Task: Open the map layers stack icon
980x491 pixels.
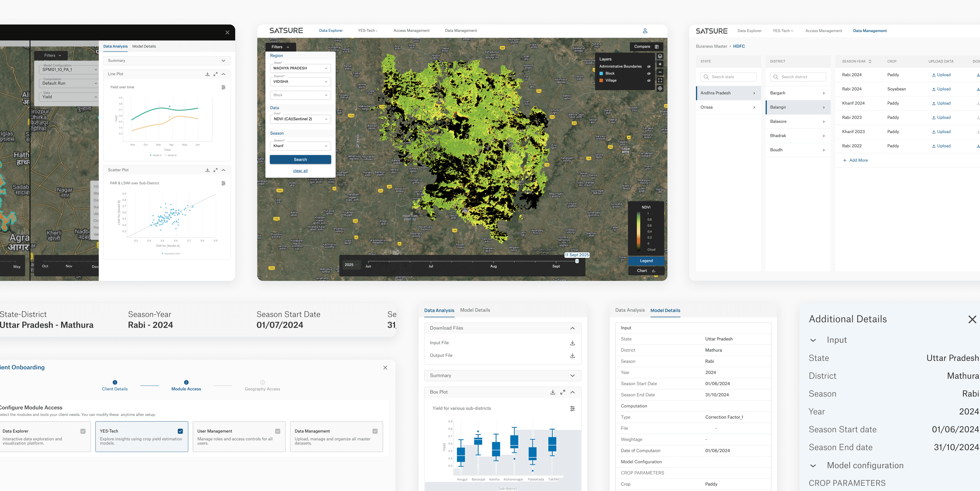Action: tap(660, 56)
